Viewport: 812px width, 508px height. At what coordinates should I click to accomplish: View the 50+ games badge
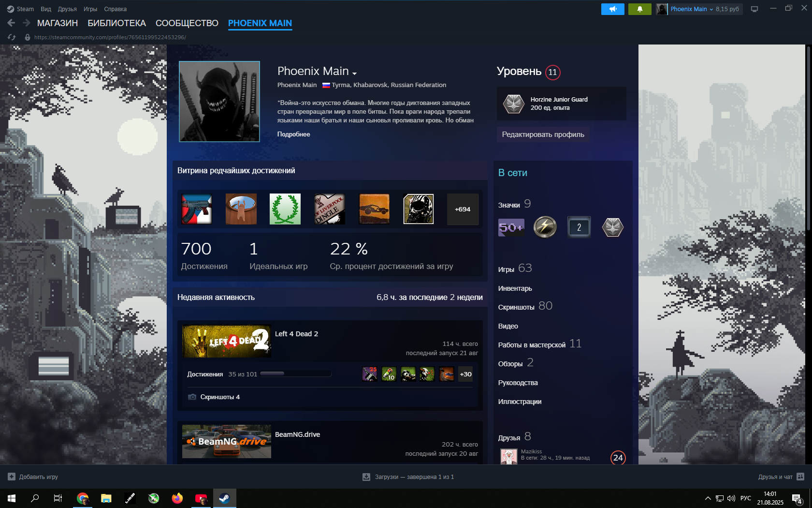[x=511, y=227]
